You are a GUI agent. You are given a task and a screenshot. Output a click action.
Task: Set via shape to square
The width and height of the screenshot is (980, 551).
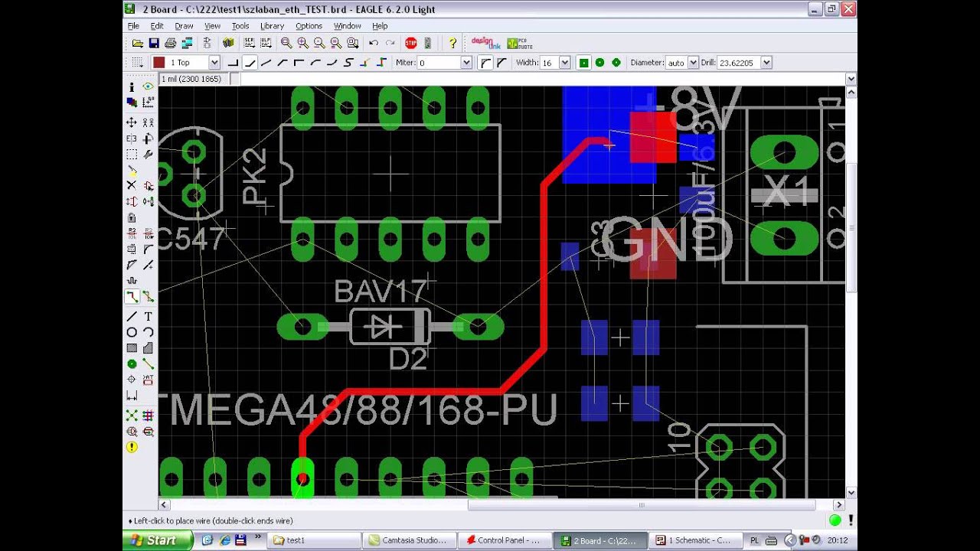584,63
